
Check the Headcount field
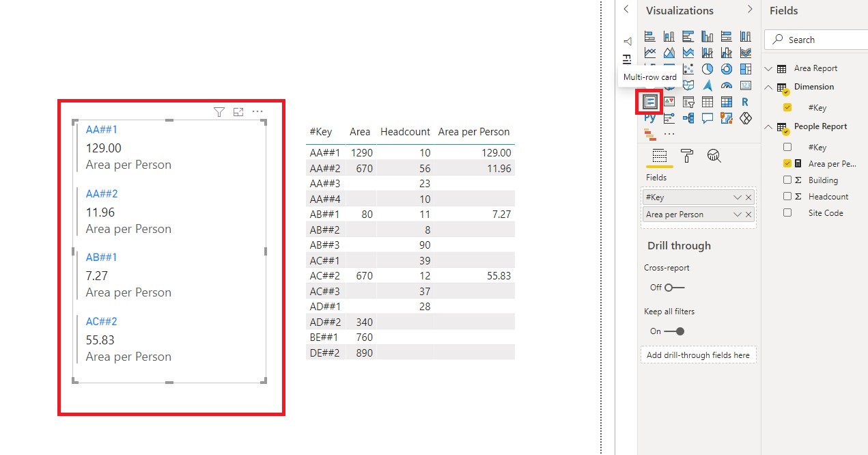click(x=787, y=196)
